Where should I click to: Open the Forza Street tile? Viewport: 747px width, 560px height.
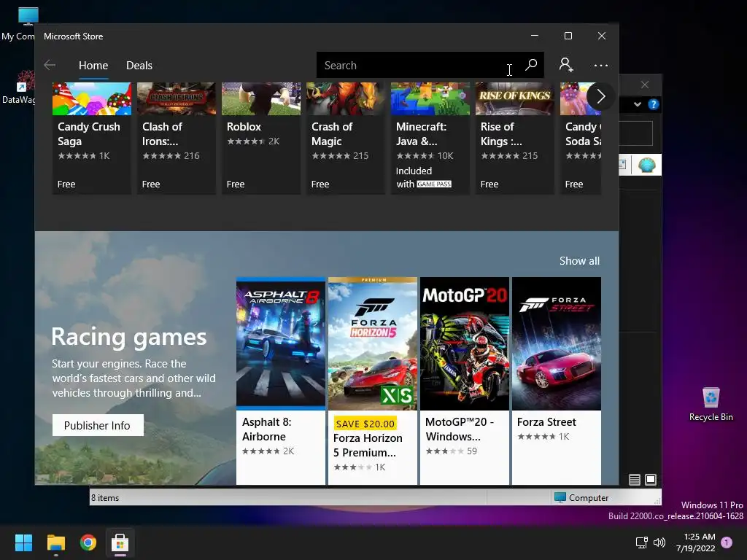click(557, 381)
